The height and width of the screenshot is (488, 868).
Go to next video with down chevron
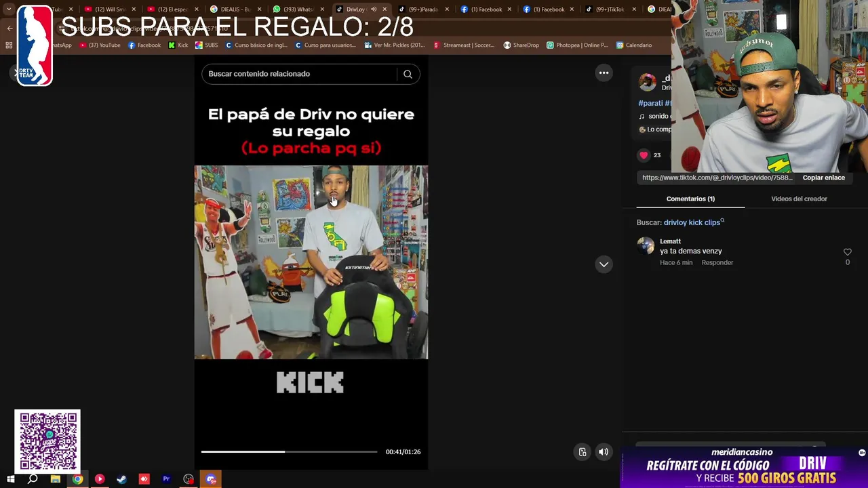(604, 264)
